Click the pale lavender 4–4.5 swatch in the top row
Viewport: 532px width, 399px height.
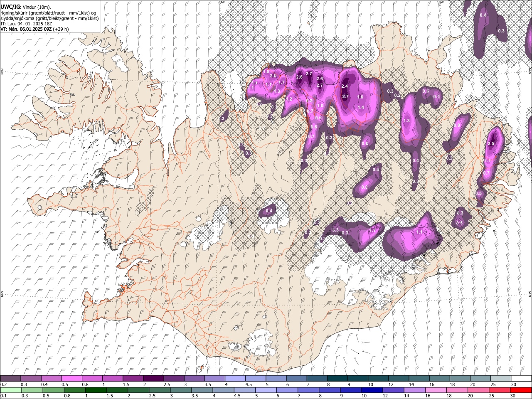pos(235,379)
